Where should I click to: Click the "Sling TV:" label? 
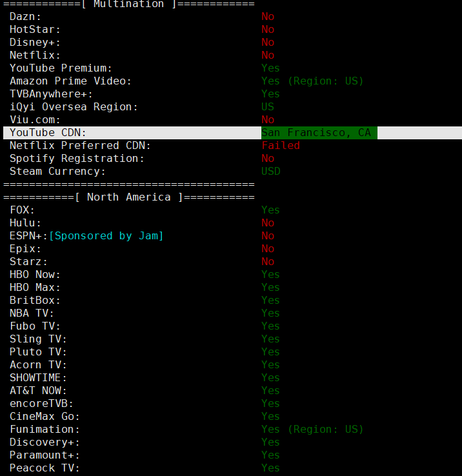[x=38, y=339]
